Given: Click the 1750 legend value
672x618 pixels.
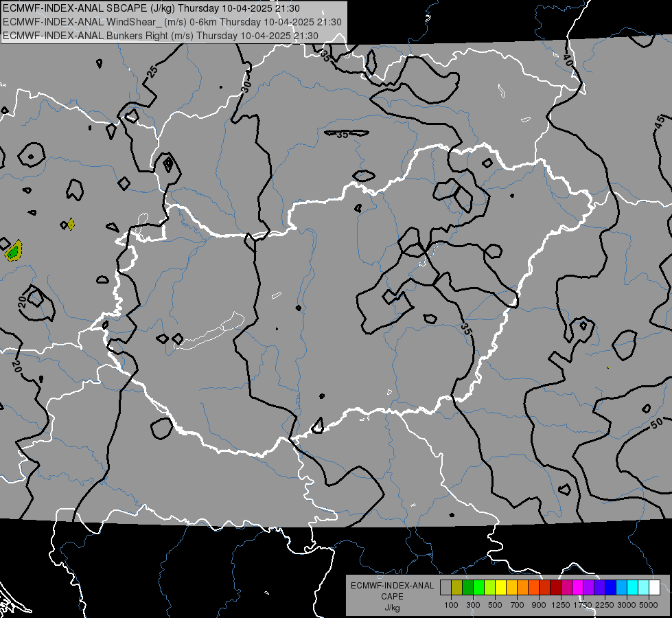Looking at the screenshot, I should 583,605.
